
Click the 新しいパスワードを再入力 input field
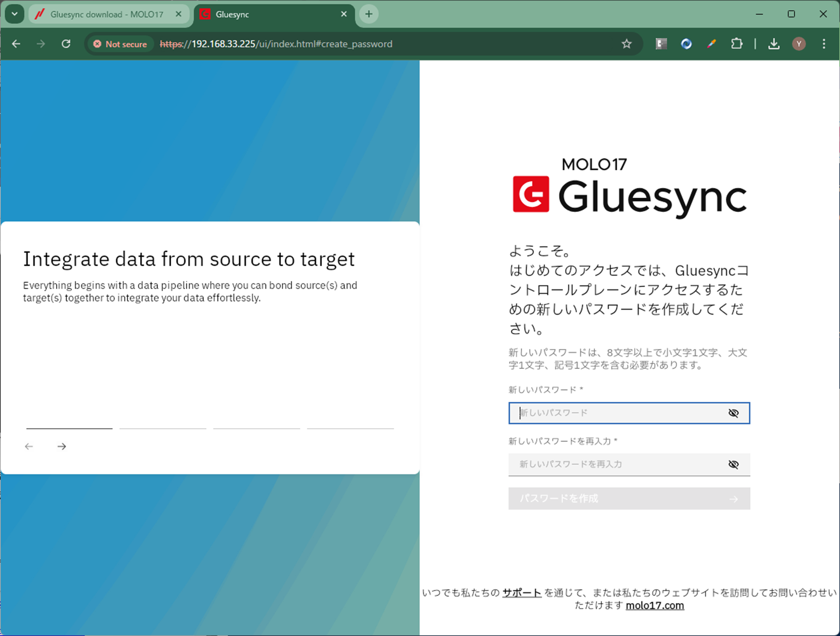pos(618,464)
